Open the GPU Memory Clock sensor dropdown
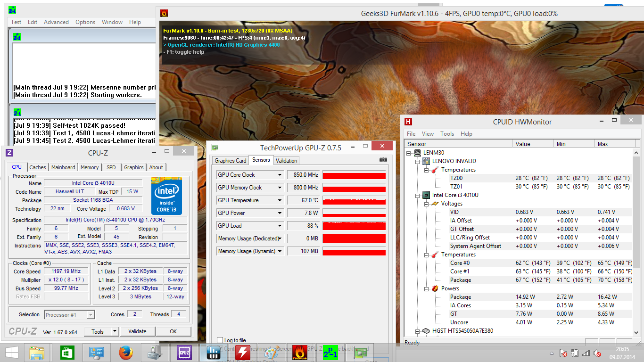Image resolution: width=644 pixels, height=362 pixels. click(x=280, y=188)
